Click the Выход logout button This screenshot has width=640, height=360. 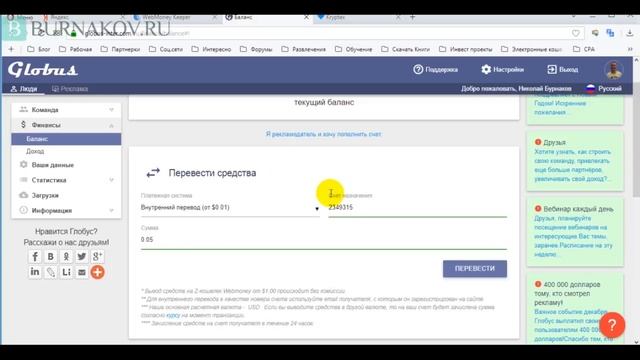click(562, 69)
